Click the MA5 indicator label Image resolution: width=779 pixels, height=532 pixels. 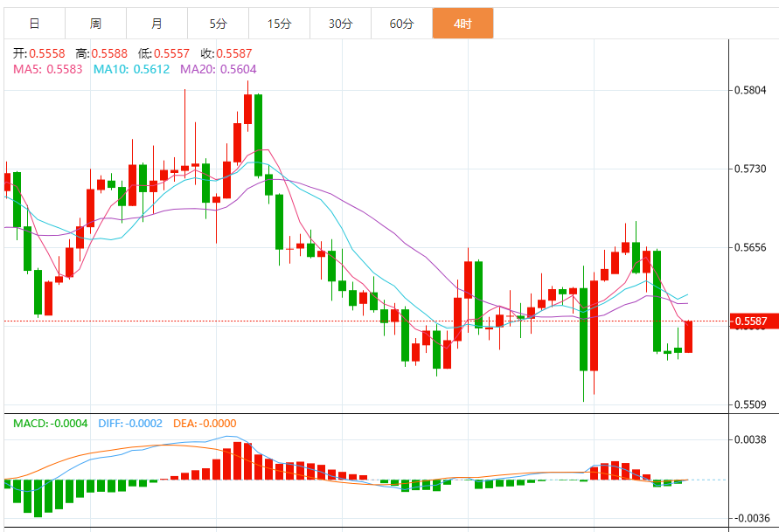coord(47,69)
